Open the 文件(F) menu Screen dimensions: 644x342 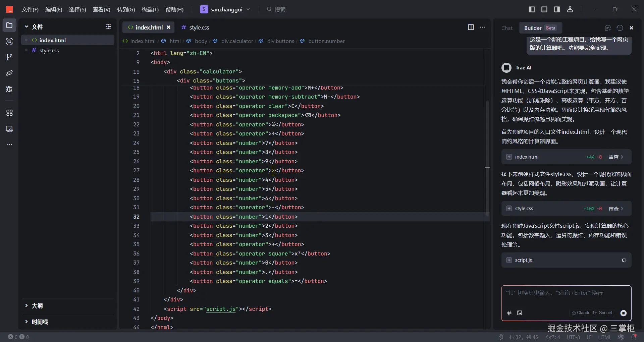pyautogui.click(x=30, y=9)
